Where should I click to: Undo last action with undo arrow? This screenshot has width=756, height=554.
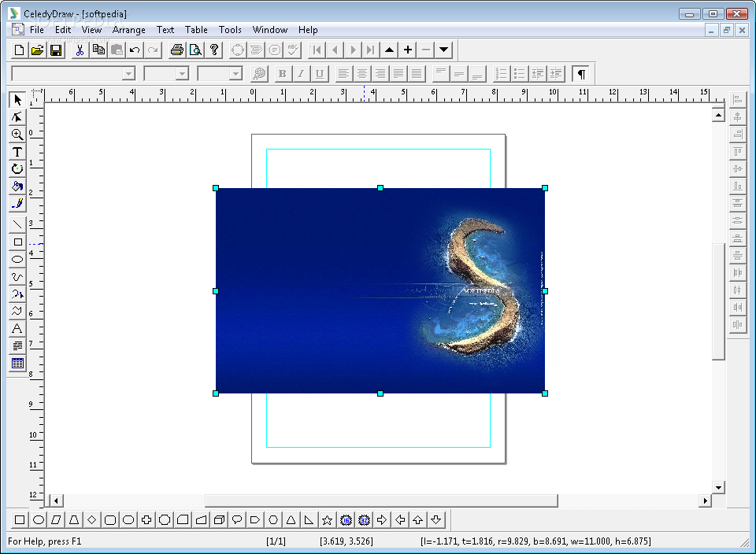[x=135, y=50]
